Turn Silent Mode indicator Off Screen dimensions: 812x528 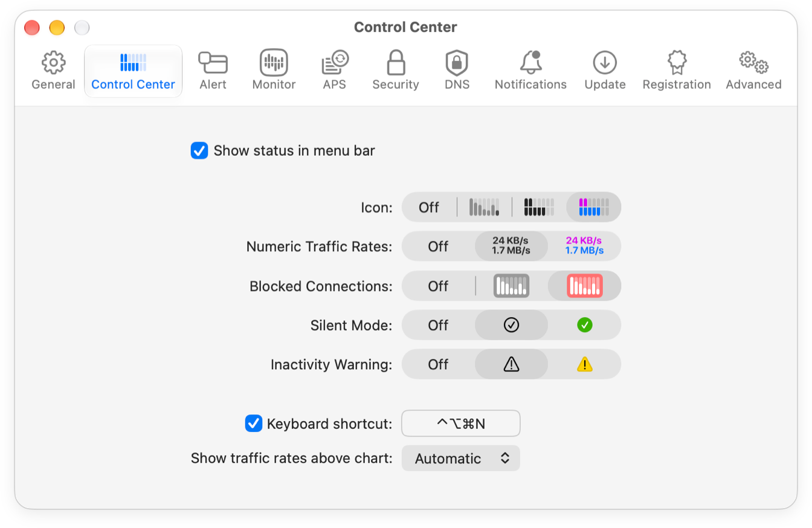439,325
